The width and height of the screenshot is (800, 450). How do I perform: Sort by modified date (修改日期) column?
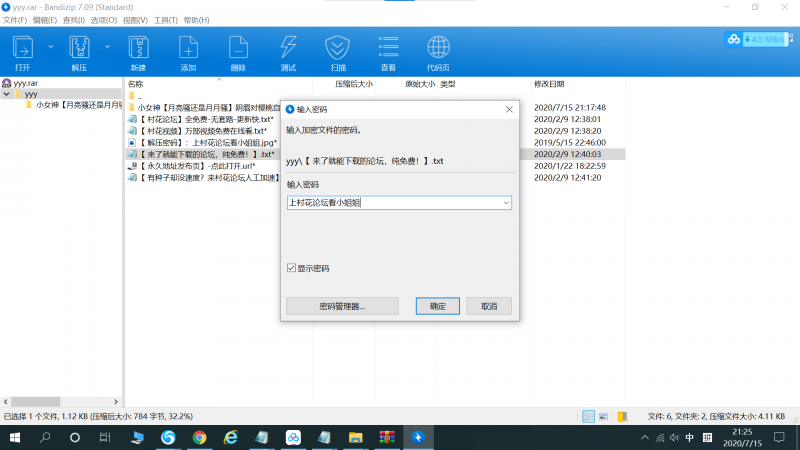[549, 84]
